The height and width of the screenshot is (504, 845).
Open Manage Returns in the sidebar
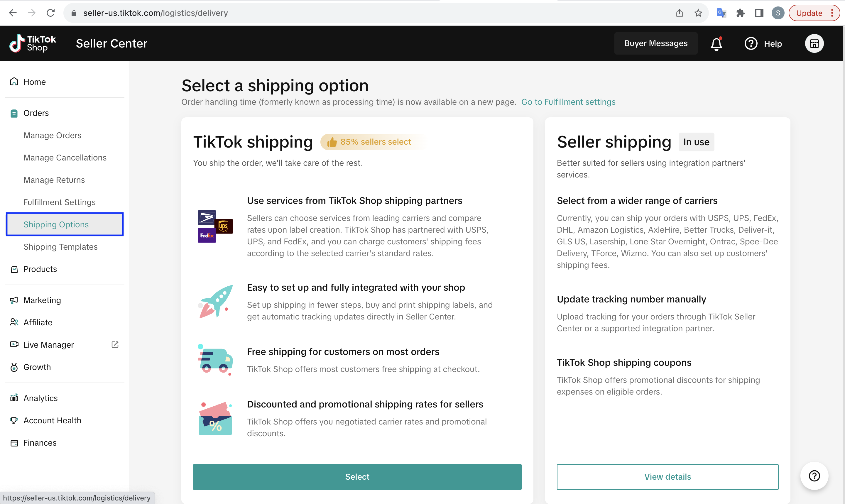54,180
